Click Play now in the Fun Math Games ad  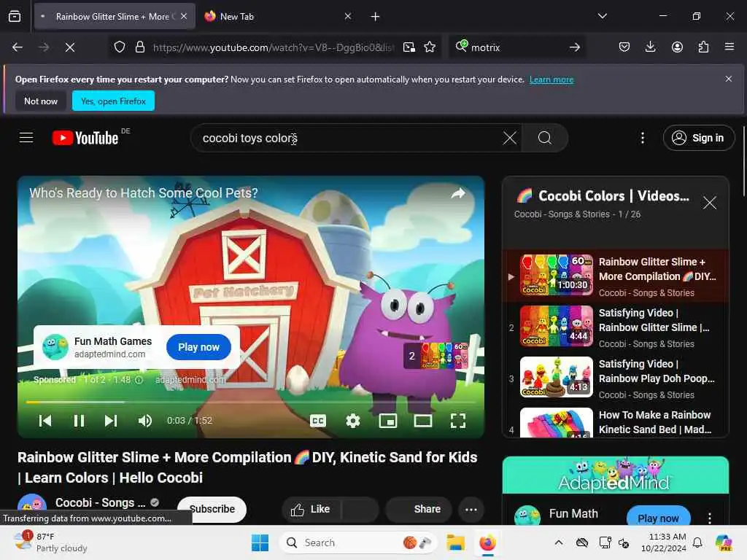click(198, 347)
